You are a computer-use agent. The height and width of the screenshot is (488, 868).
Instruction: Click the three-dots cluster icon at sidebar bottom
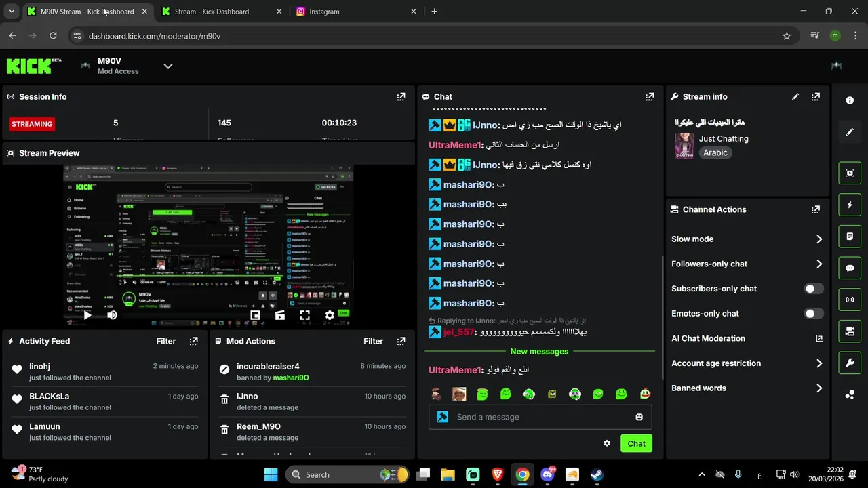pyautogui.click(x=850, y=394)
